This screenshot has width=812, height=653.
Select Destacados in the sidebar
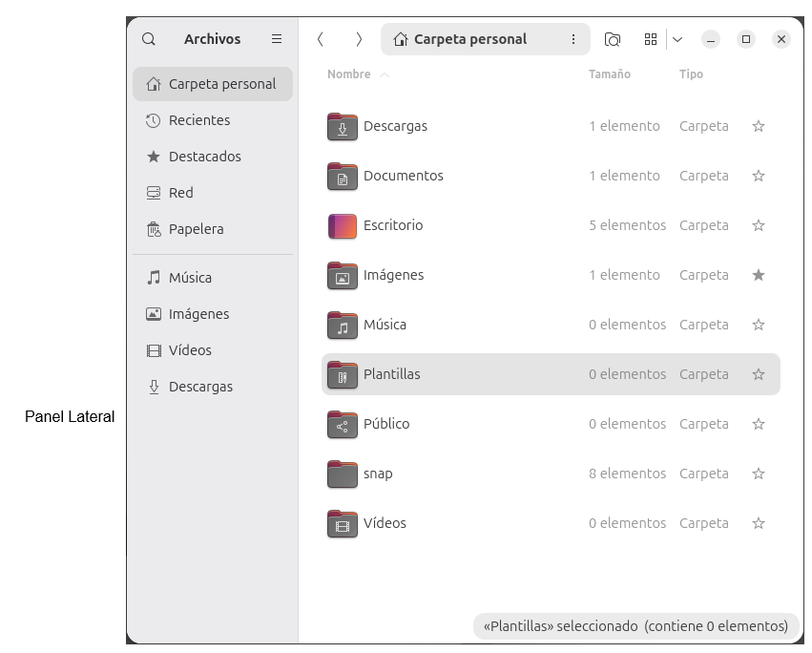coord(204,157)
